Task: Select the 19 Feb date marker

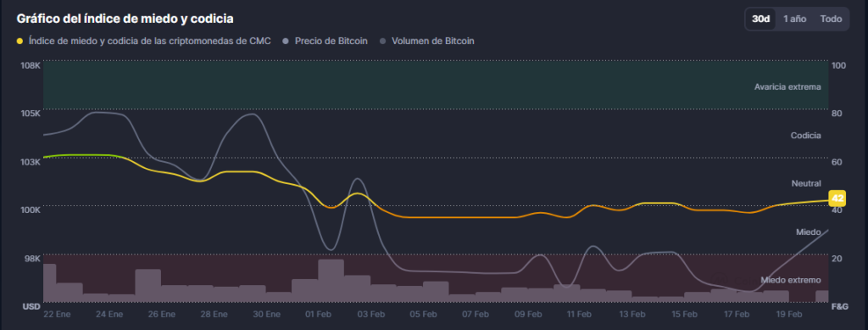Action: 788,314
